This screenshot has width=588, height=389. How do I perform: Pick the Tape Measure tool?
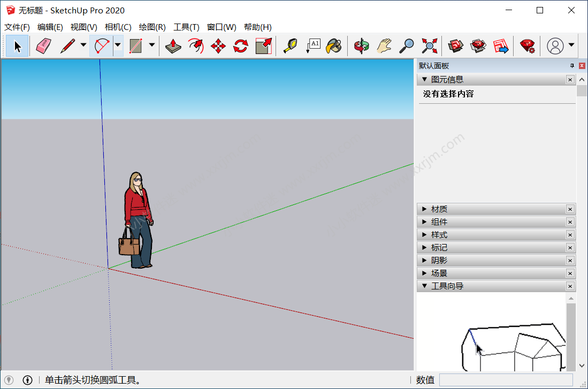[290, 46]
